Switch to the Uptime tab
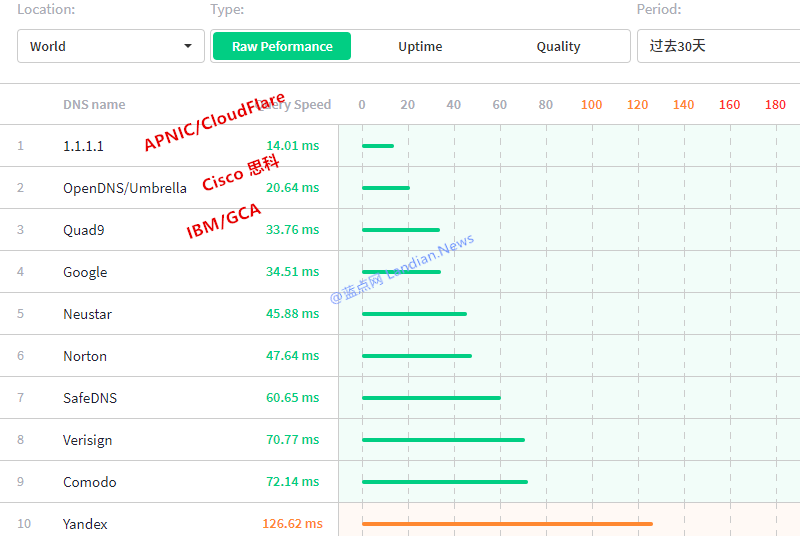 (420, 46)
